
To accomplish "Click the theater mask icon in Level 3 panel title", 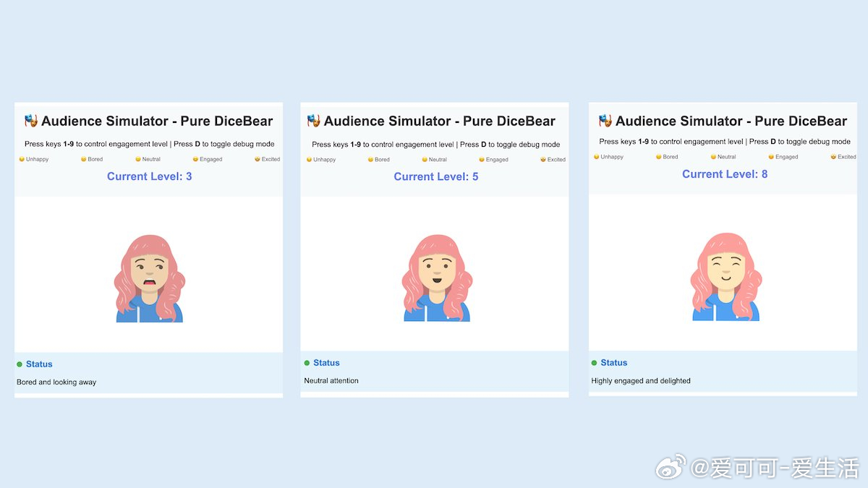I will pos(30,121).
